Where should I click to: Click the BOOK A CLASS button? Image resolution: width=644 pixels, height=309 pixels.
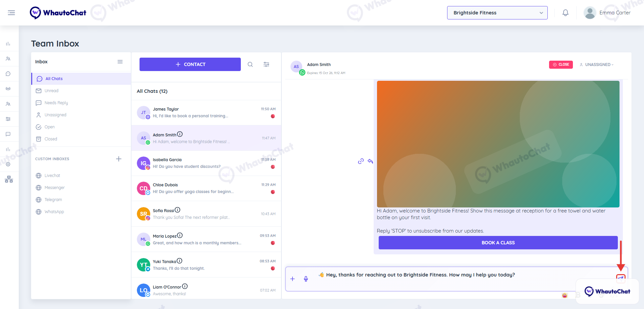point(498,243)
